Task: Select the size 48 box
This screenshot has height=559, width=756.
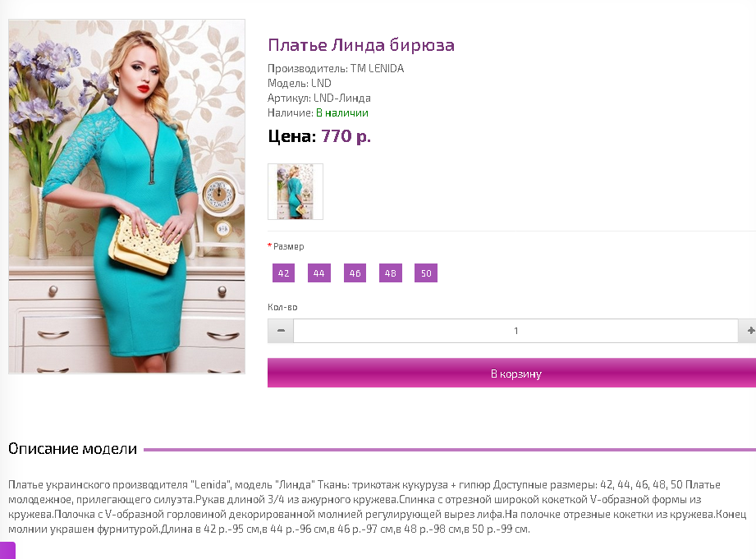Action: point(391,273)
